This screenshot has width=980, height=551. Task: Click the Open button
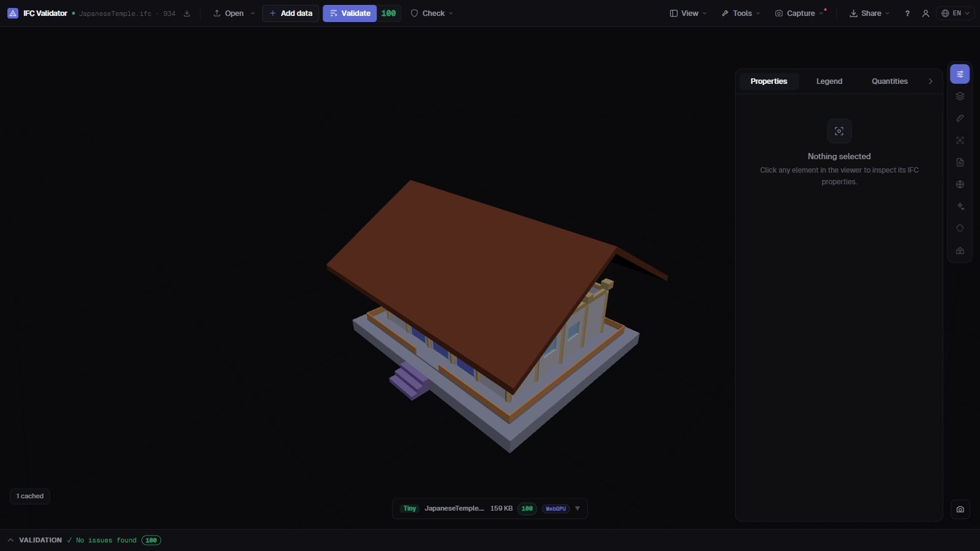227,13
